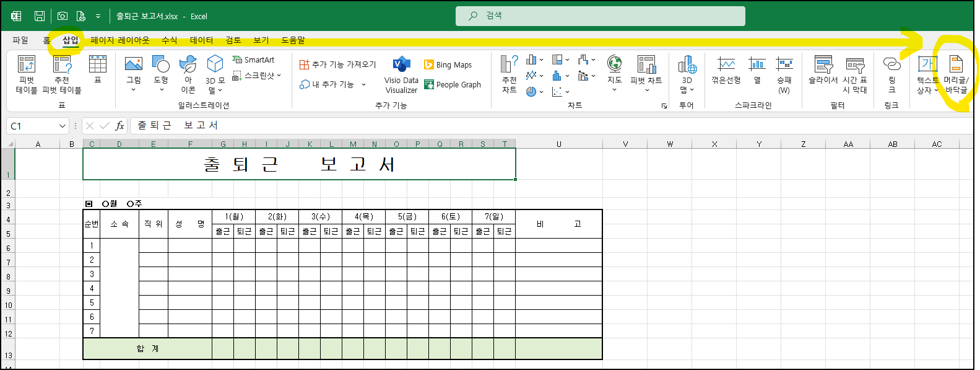Click the print preview quick access icon
The width and height of the screenshot is (980, 370).
(x=80, y=16)
